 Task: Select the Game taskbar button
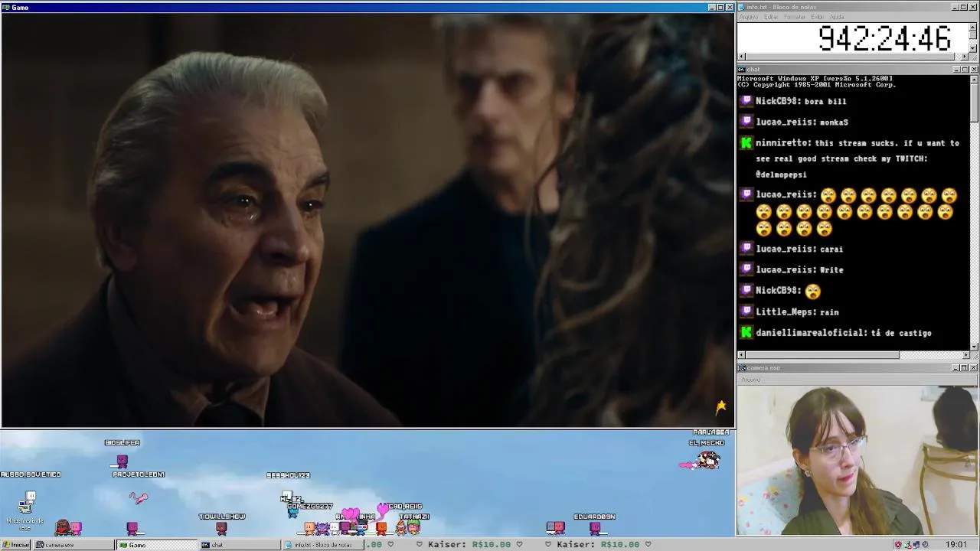[156, 545]
